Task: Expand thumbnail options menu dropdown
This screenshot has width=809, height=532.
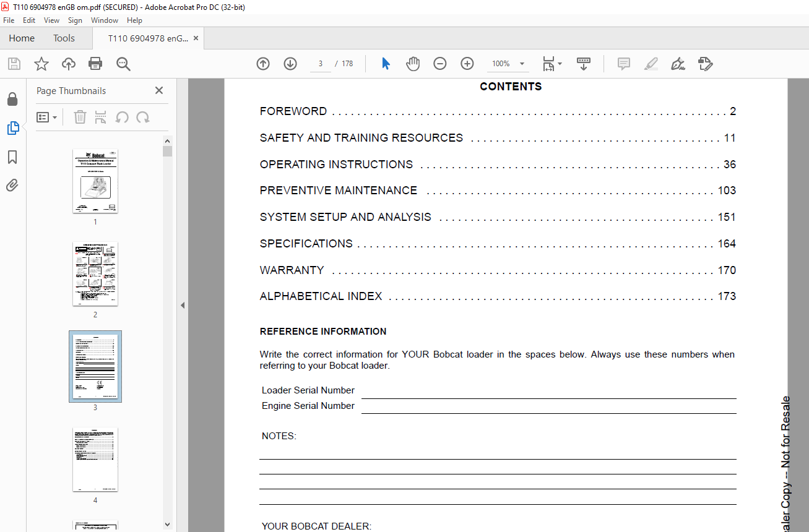Action: [x=47, y=117]
